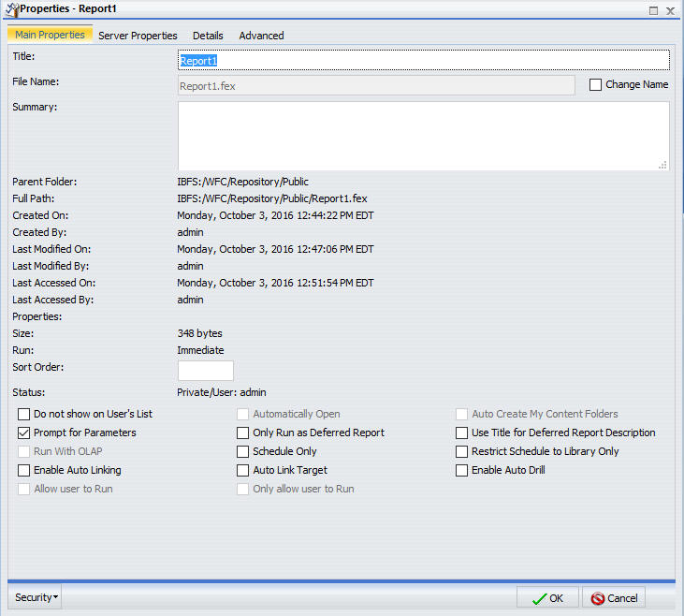Select the Advanced tab
Image resolution: width=684 pixels, height=616 pixels.
point(261,36)
